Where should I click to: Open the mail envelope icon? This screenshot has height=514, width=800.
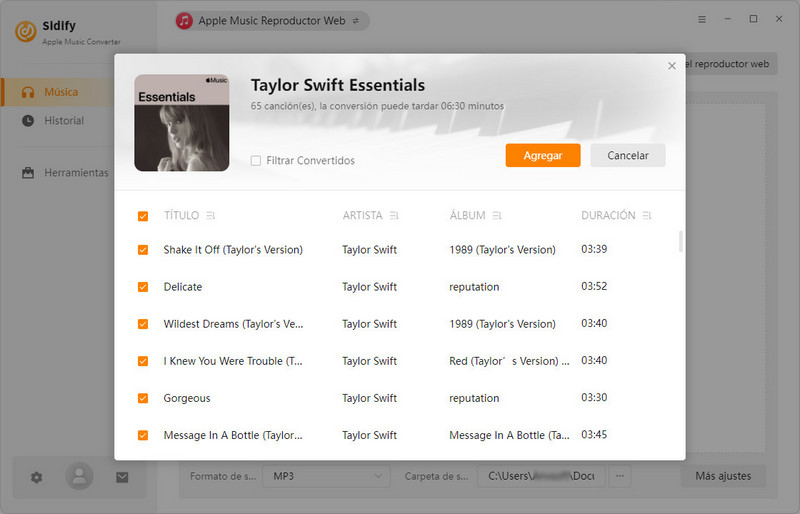(122, 477)
